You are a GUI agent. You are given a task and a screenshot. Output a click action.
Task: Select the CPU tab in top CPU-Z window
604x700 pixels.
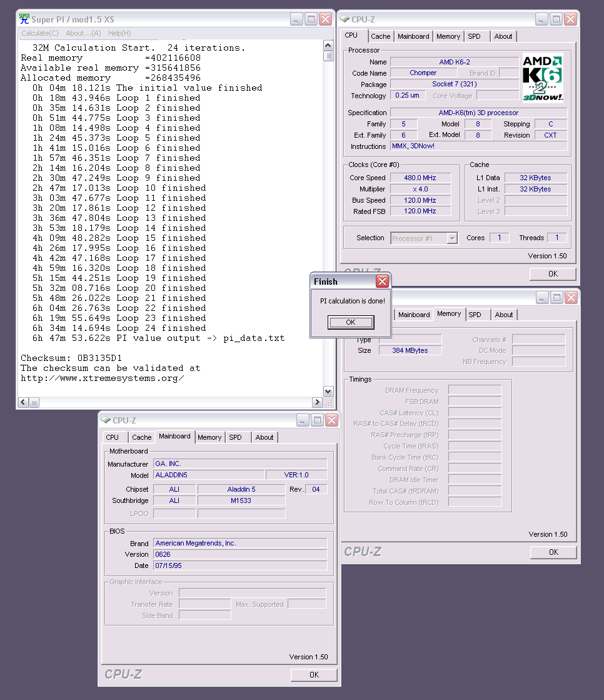351,35
